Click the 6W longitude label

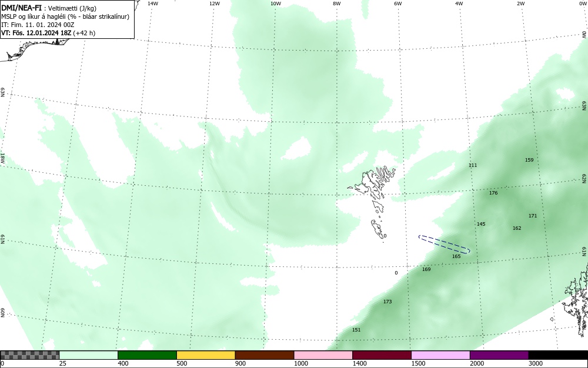(x=398, y=4)
